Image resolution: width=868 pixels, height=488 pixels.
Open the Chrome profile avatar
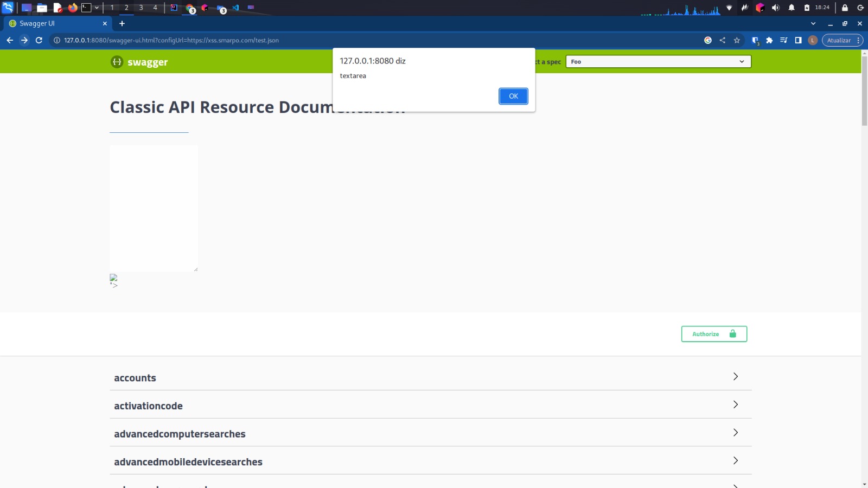(x=813, y=40)
